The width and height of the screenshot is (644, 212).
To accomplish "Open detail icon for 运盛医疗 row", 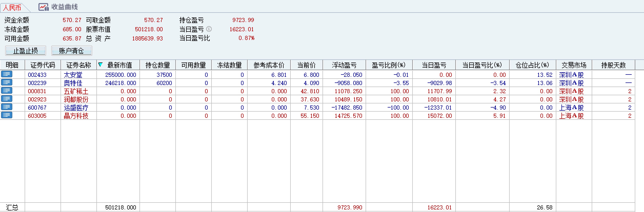I will click(x=6, y=107).
